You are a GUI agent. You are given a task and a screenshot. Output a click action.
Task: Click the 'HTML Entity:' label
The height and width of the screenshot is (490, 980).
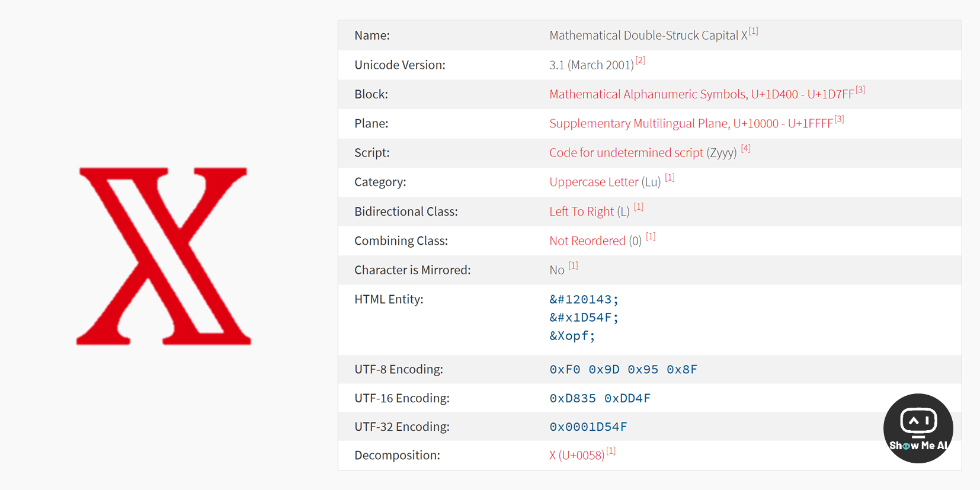click(x=389, y=299)
